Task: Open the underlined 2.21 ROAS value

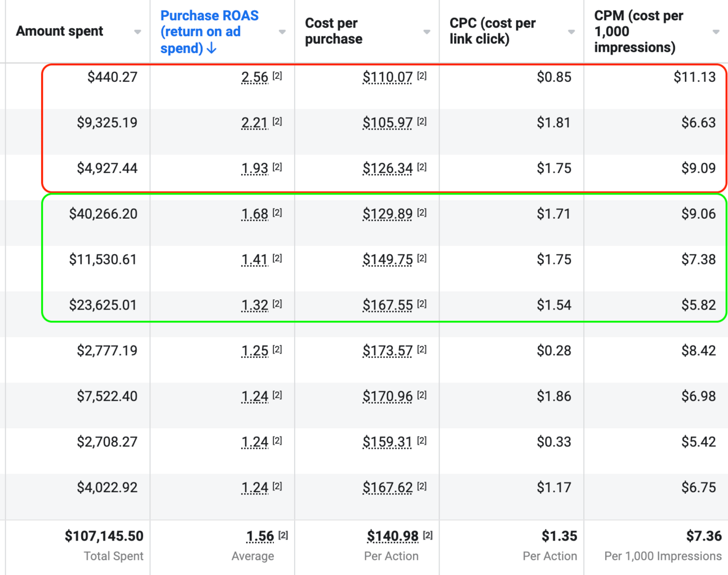Action: (254, 123)
